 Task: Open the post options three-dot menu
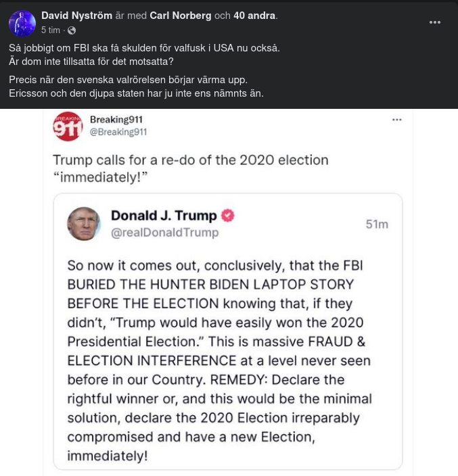435,22
